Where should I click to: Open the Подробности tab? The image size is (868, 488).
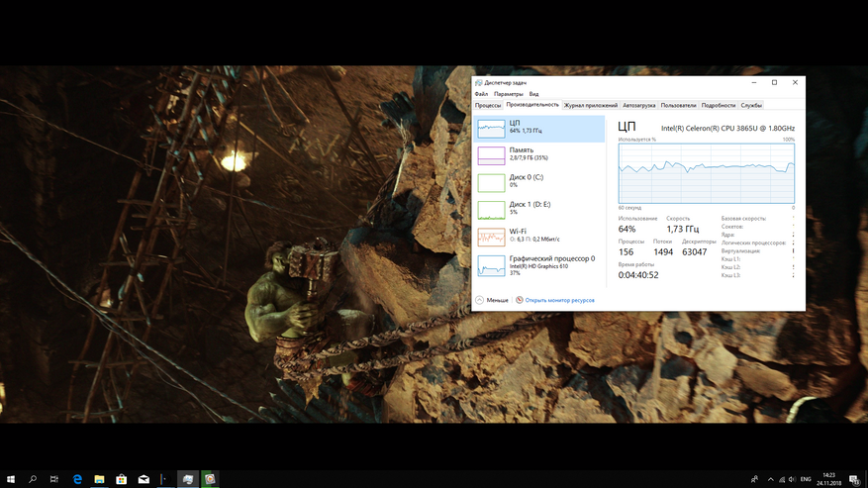point(719,105)
